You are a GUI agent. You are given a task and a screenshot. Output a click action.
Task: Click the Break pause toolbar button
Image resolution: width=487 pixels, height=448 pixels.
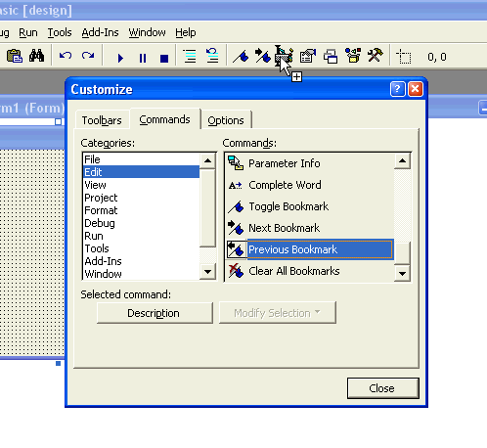click(143, 58)
